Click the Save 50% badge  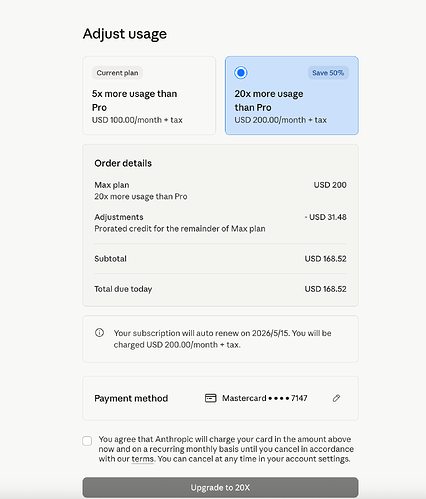(x=328, y=73)
